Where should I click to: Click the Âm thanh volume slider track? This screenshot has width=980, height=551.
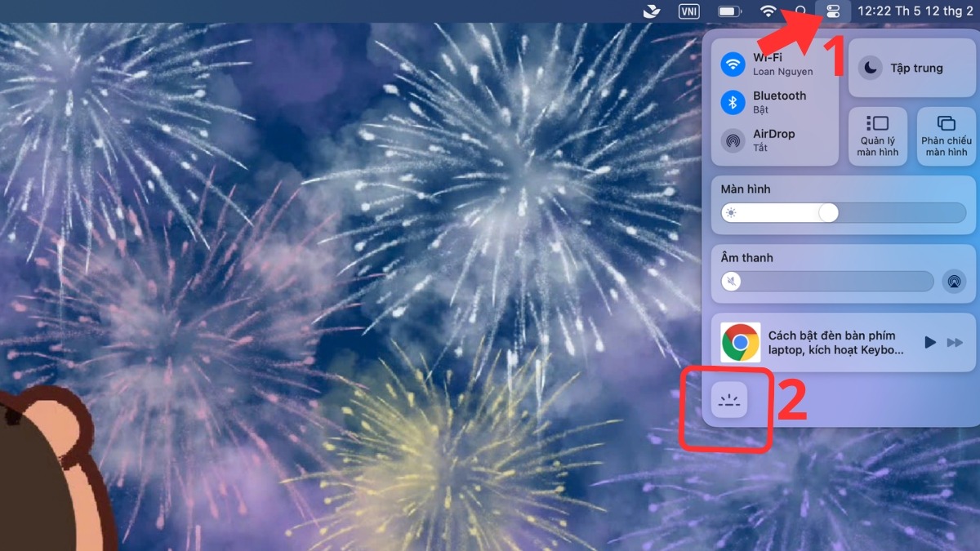point(827,282)
